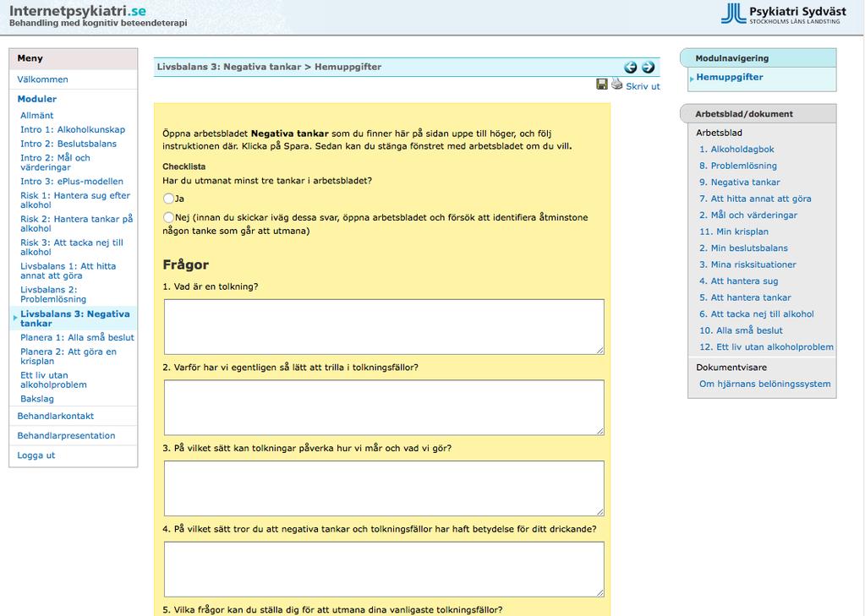Open document Om hjärnans belöningssystem
Viewport: 865px width, 616px height.
point(764,384)
